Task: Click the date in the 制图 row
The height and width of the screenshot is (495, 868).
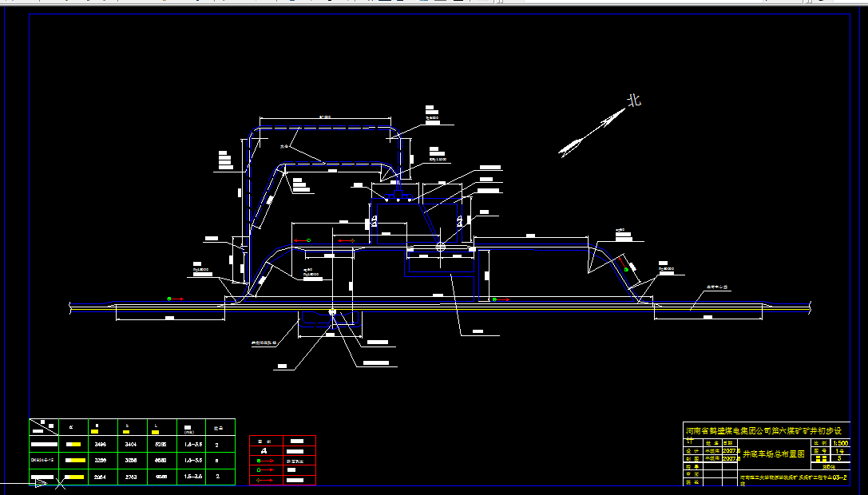Action: (731, 458)
